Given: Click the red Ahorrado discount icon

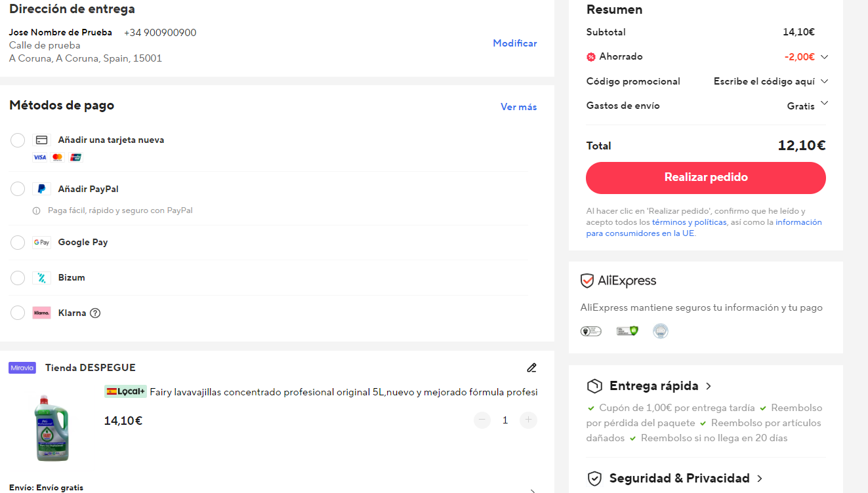Looking at the screenshot, I should tap(590, 57).
